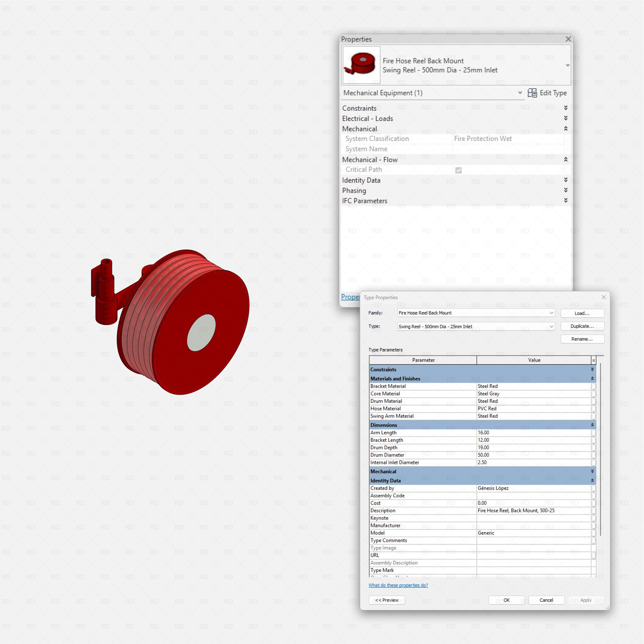Image resolution: width=644 pixels, height=644 pixels.
Task: Click the associate button beside Bracket Material
Action: point(593,386)
